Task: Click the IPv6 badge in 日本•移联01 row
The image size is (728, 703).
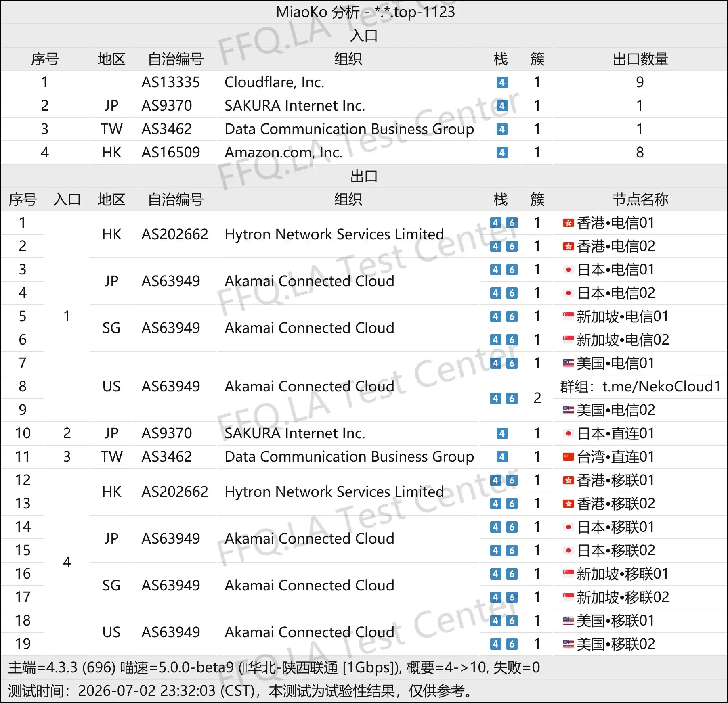Action: coord(512,527)
